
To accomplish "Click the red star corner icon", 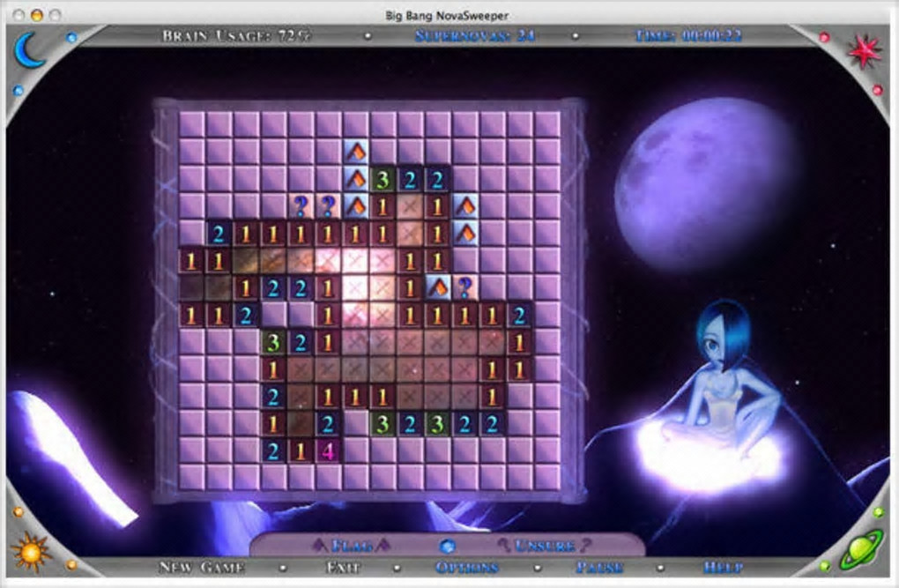I will 865,51.
